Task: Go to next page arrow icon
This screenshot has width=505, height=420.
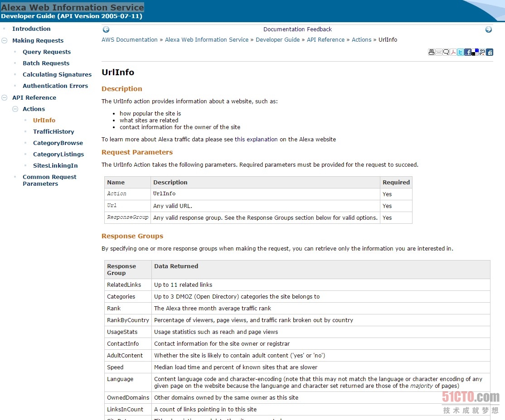Action: (x=489, y=29)
